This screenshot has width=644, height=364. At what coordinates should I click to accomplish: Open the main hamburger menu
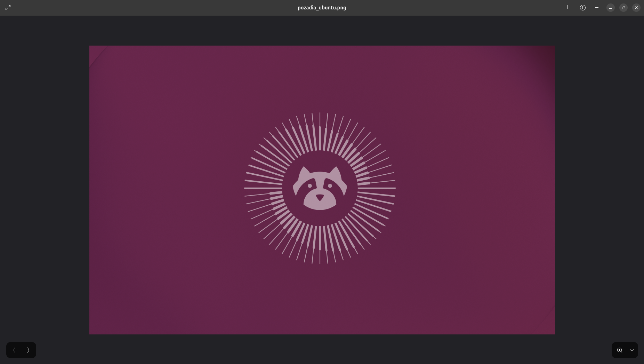coord(597,8)
